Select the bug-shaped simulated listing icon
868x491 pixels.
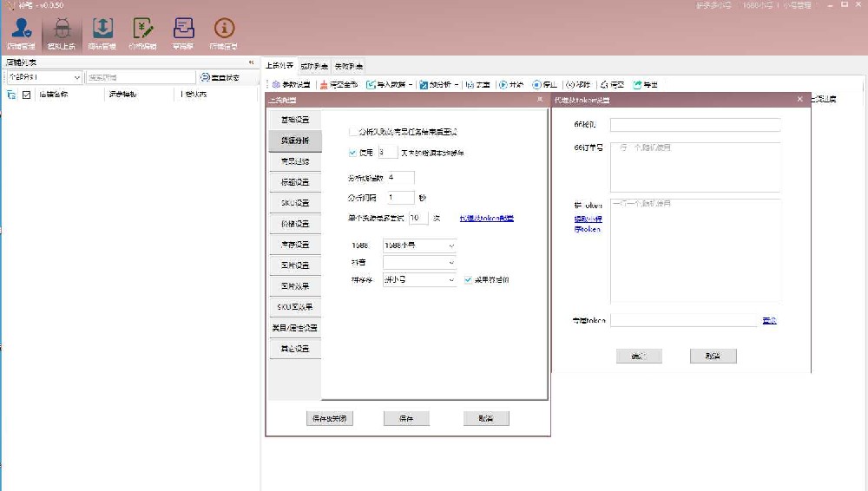click(62, 28)
